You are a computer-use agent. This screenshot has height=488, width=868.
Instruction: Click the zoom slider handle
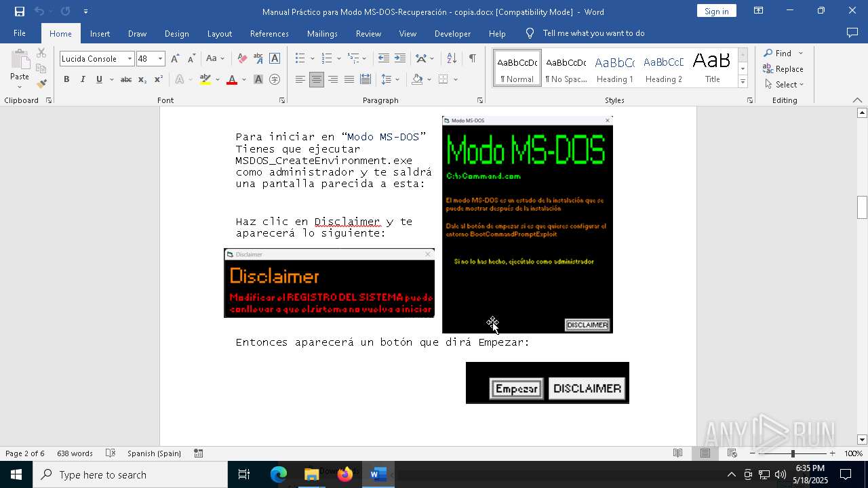(792, 453)
